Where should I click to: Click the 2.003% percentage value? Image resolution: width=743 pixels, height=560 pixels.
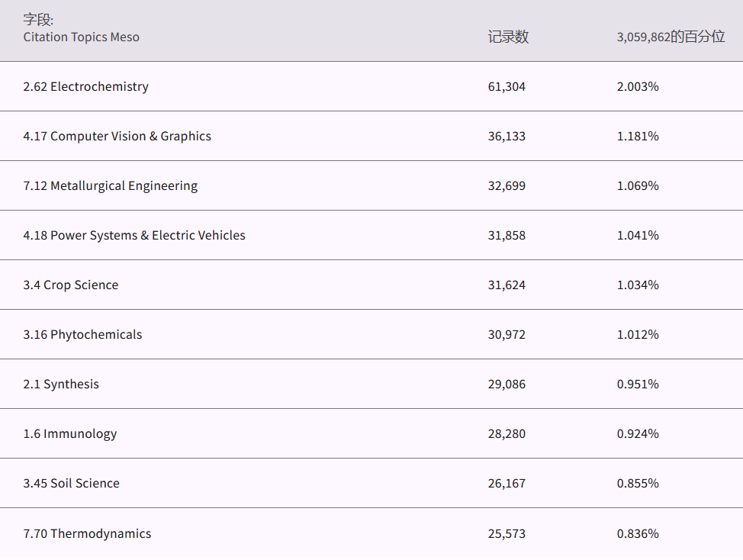pos(638,86)
